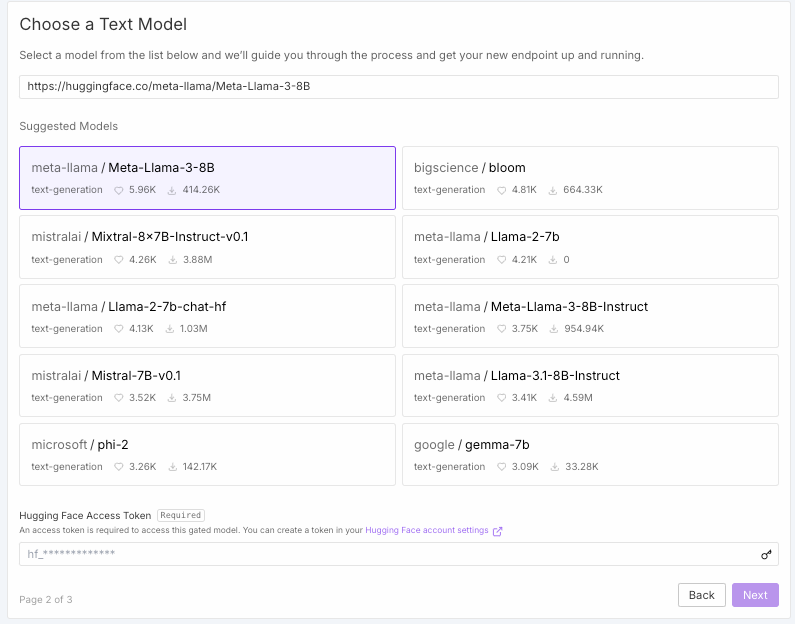
Task: Pick the meta-llama / Llama-2-7b model
Action: [590, 247]
